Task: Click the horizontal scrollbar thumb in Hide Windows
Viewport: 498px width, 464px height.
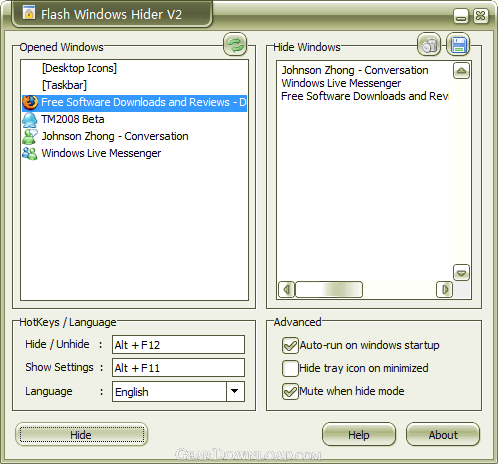Action: (x=329, y=289)
